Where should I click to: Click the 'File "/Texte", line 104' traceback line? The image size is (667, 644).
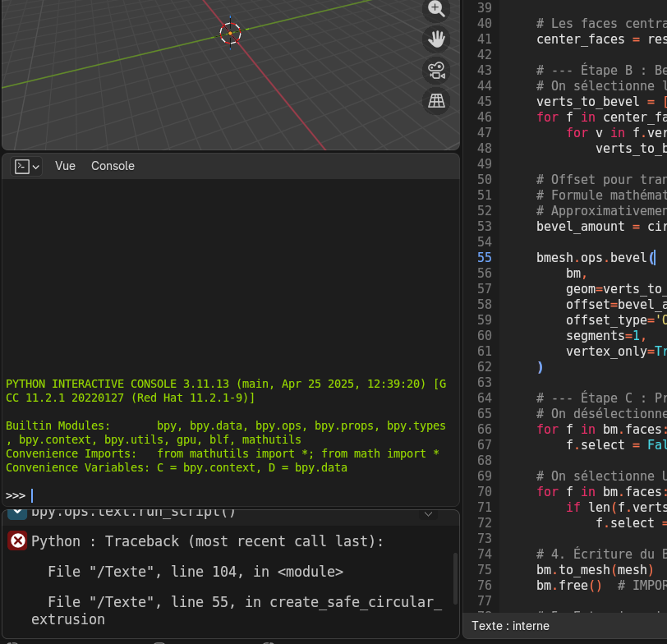195,572
